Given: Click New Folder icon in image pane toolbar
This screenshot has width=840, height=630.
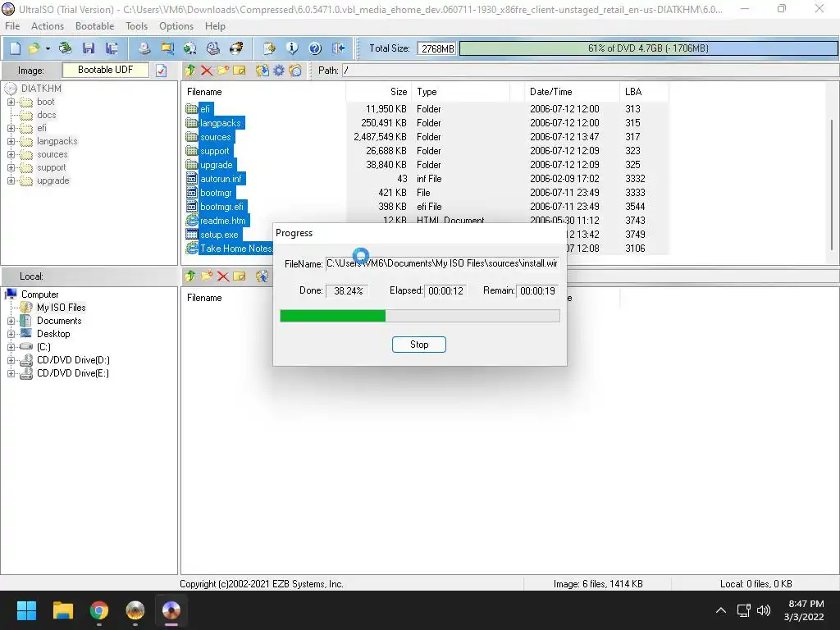Looking at the screenshot, I should click(223, 71).
